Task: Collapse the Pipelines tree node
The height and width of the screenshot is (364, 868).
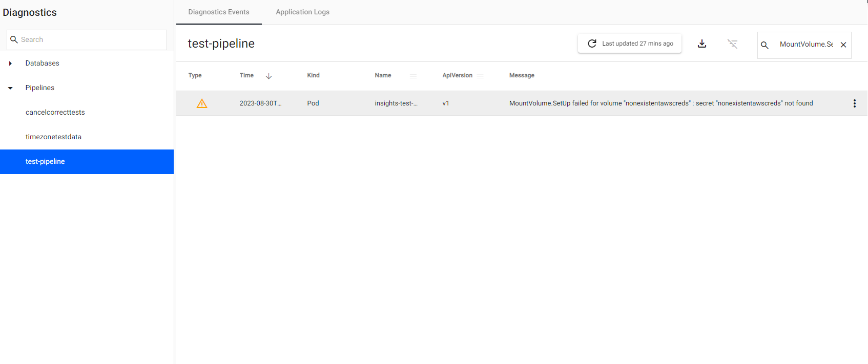Action: coord(10,88)
